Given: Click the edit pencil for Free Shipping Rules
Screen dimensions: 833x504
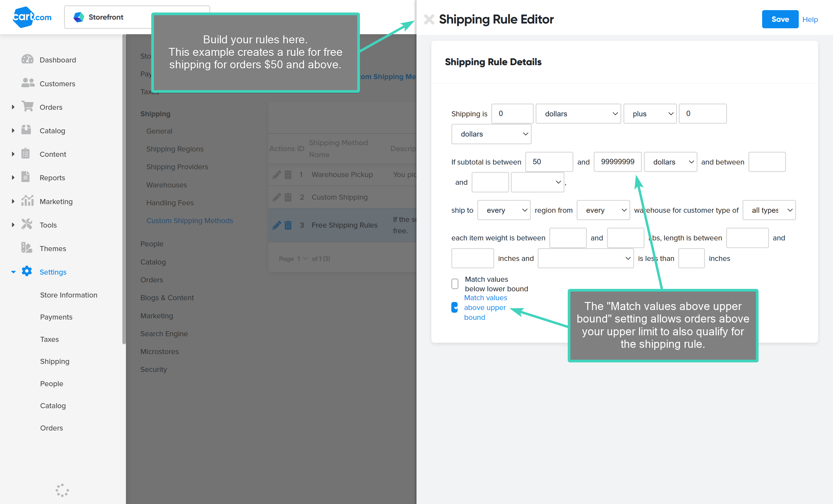Looking at the screenshot, I should 277,225.
